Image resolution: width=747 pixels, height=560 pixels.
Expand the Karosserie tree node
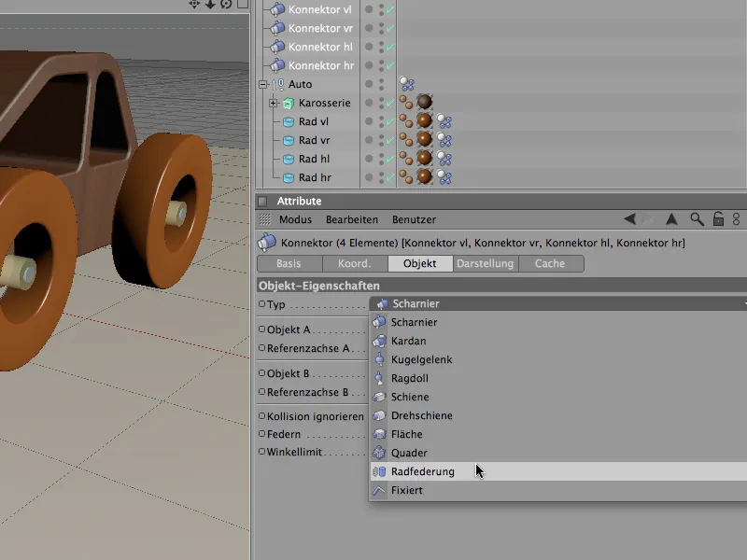coord(274,103)
